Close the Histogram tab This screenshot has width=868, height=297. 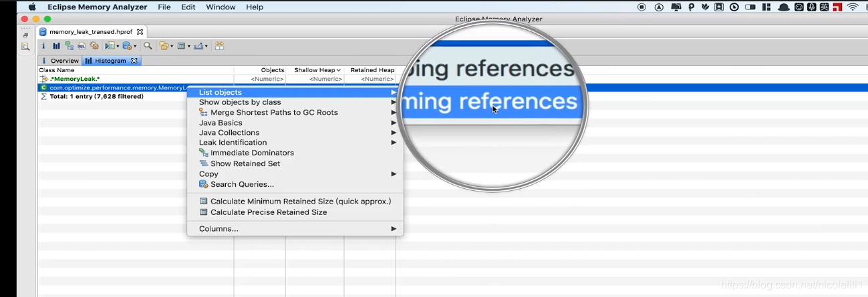(x=134, y=61)
